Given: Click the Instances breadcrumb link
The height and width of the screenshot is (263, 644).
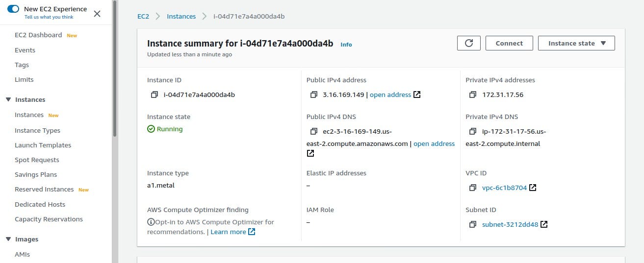Looking at the screenshot, I should click(181, 16).
